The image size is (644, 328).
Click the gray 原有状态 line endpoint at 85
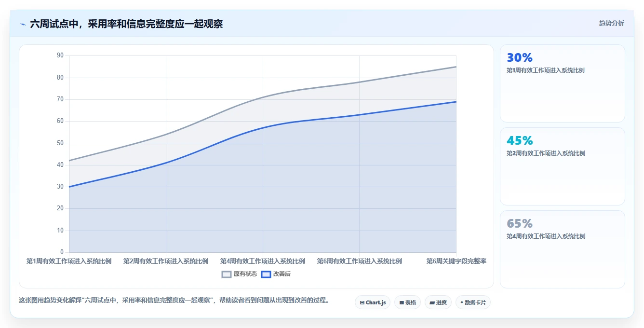click(456, 67)
